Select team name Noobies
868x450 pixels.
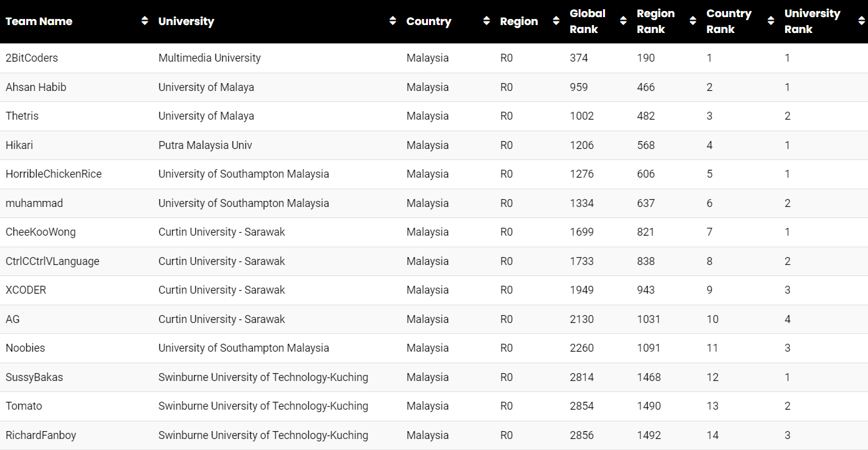coord(25,348)
